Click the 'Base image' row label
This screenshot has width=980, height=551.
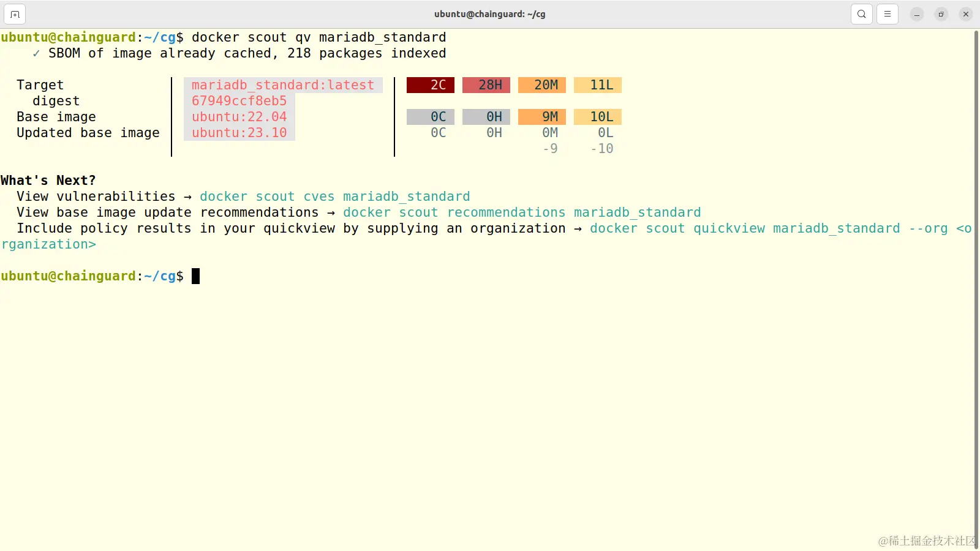pos(56,117)
